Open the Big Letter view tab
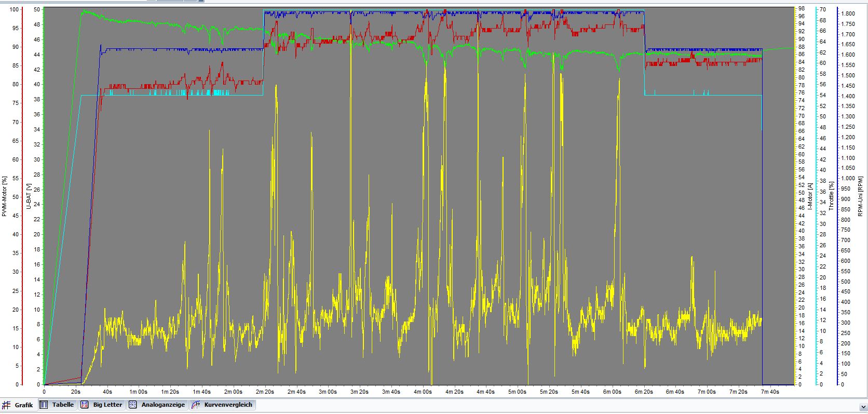The width and height of the screenshot is (868, 414). click(x=107, y=405)
